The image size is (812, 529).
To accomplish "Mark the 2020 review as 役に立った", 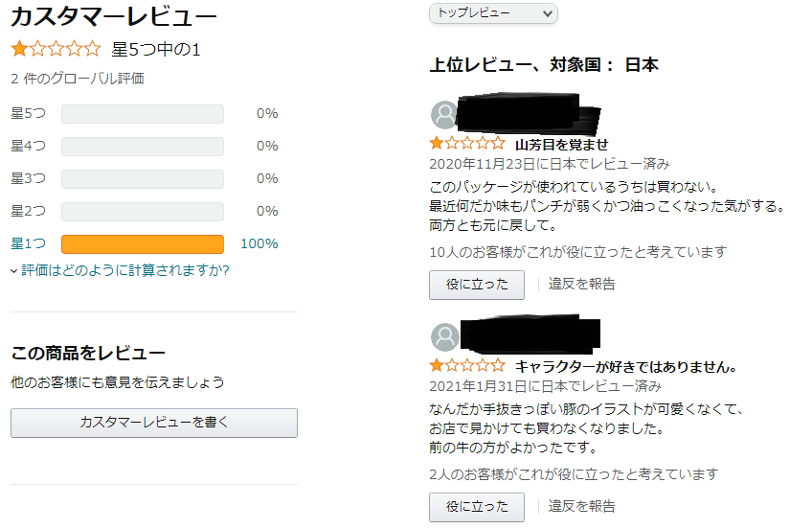I will pos(476,285).
